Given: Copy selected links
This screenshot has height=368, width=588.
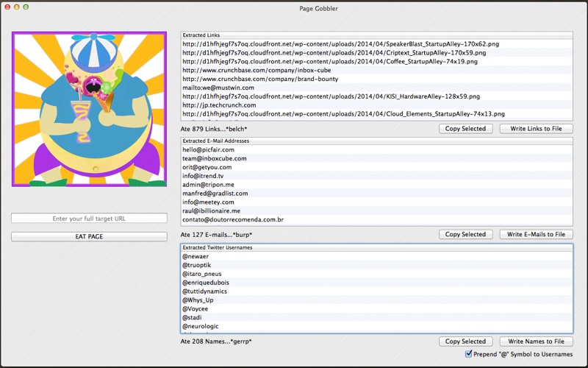Looking at the screenshot, I should (465, 128).
